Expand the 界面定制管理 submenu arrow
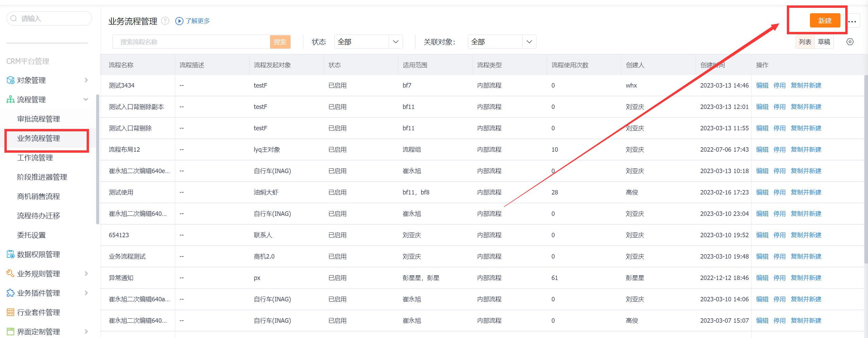 pyautogui.click(x=86, y=332)
